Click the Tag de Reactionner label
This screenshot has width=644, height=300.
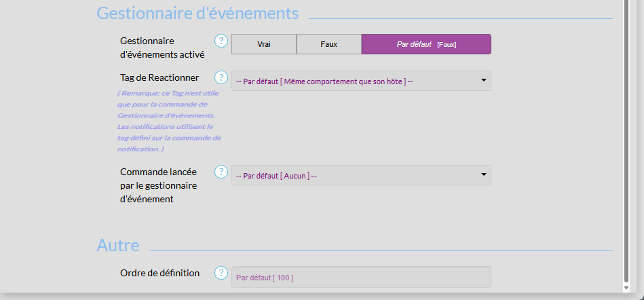coord(159,77)
